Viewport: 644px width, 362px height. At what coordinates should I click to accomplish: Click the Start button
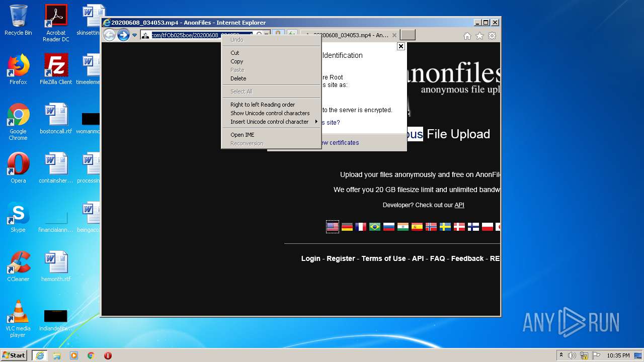coord(14,355)
